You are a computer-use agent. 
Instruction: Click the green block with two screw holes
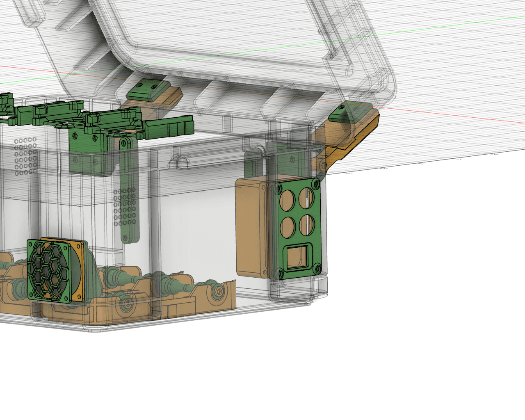tap(148, 90)
